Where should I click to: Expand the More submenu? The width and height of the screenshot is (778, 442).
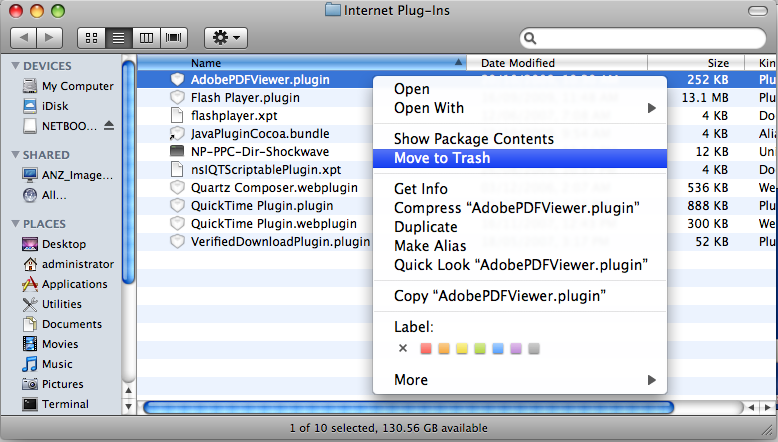coord(519,380)
